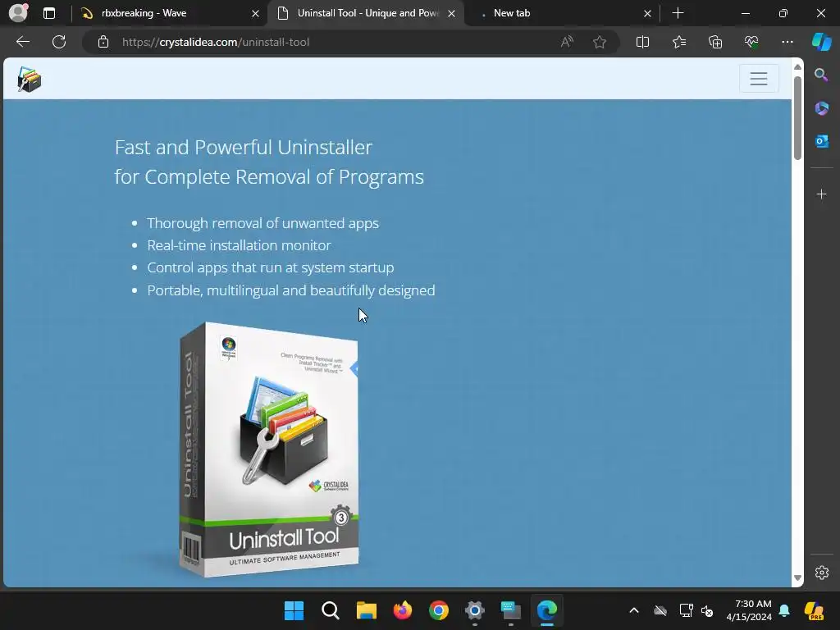Open the tab actions menu icon
This screenshot has height=630, width=840.
pyautogui.click(x=48, y=13)
